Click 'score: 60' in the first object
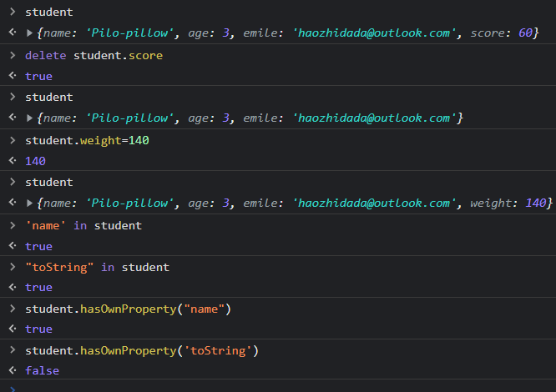Screen dimensions: 556x392 502,33
